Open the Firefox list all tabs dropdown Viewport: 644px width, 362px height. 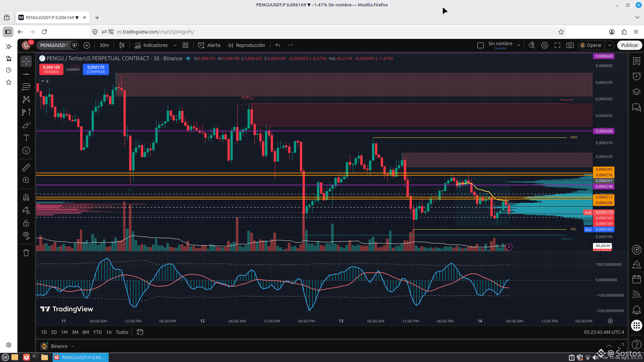coord(637,17)
